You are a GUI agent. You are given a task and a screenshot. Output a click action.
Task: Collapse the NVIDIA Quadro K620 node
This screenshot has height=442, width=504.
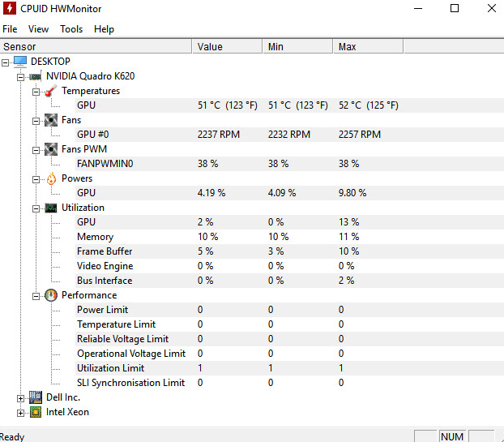click(x=20, y=77)
